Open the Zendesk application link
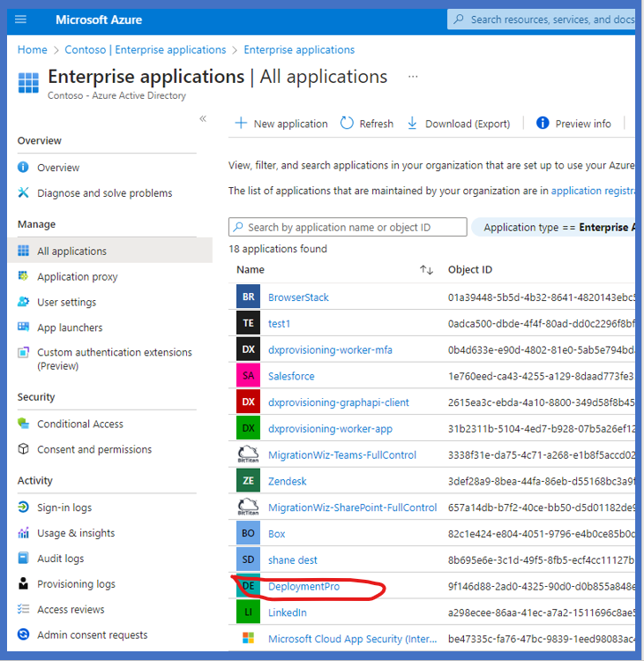The height and width of the screenshot is (661, 644). coord(288,481)
